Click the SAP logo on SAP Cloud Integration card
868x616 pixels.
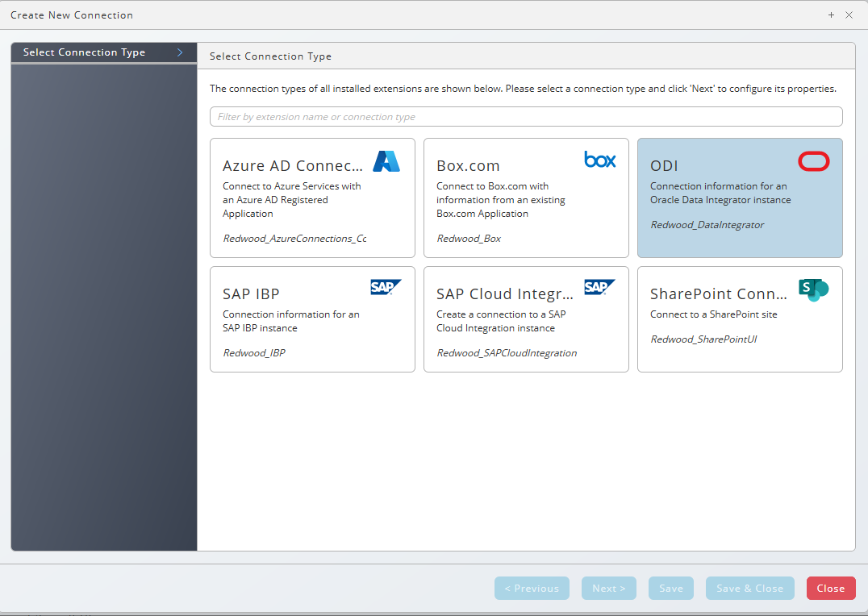599,287
